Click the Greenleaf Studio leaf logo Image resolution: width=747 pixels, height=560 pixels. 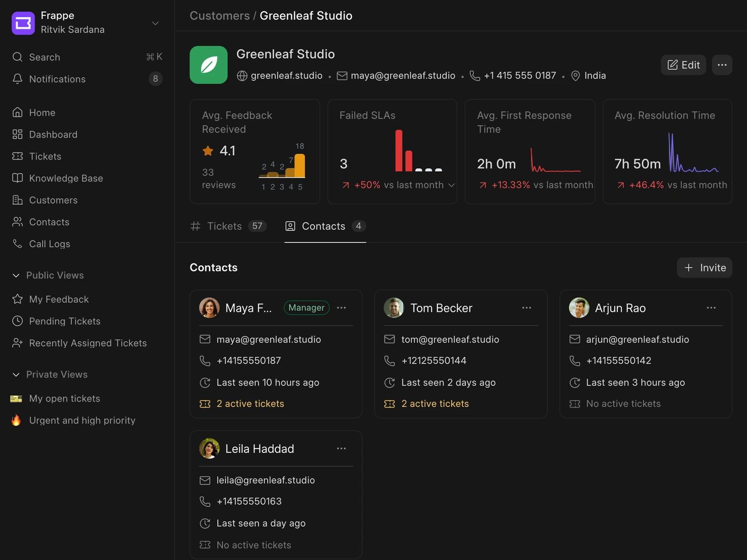click(x=209, y=65)
